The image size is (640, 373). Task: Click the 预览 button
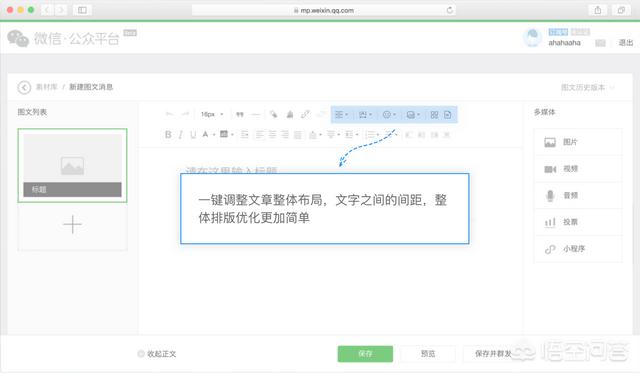pyautogui.click(x=428, y=354)
